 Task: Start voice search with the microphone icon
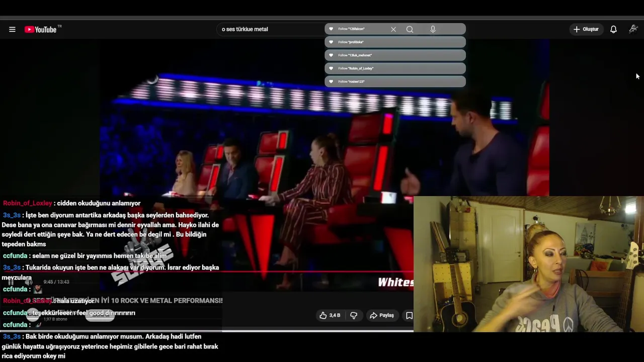tap(433, 29)
